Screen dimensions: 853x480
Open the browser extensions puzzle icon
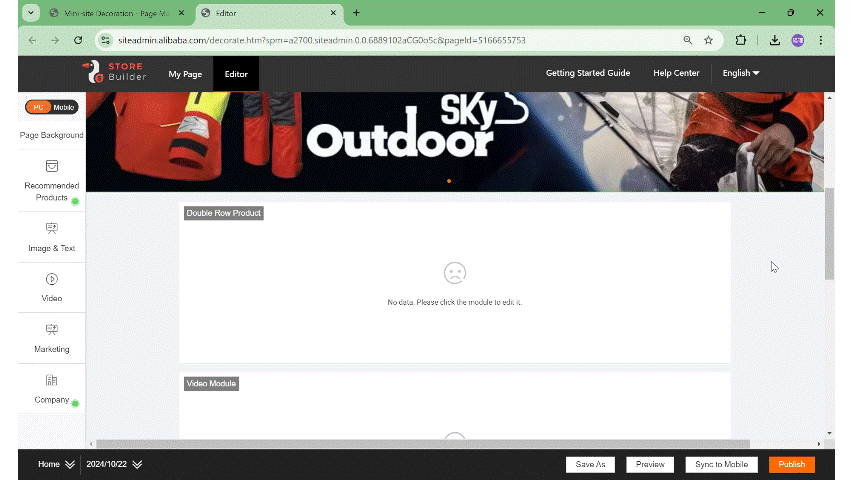(740, 40)
